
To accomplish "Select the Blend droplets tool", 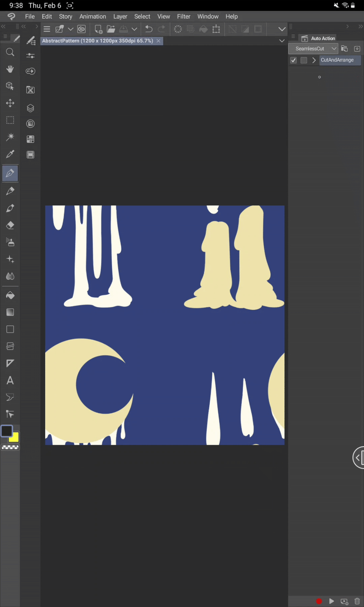I will click(10, 276).
